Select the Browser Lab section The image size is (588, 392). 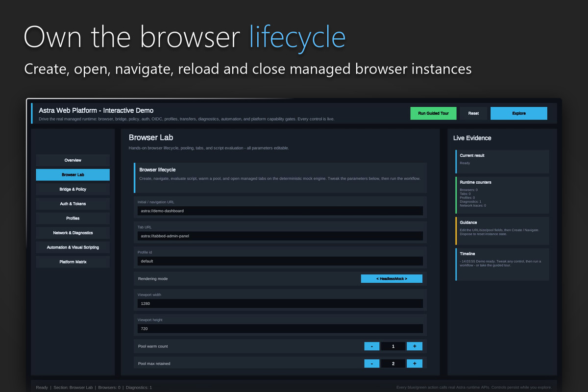tap(73, 175)
